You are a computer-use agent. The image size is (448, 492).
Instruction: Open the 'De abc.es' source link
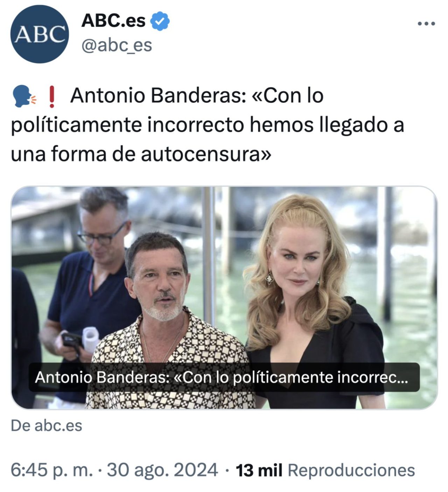47,426
